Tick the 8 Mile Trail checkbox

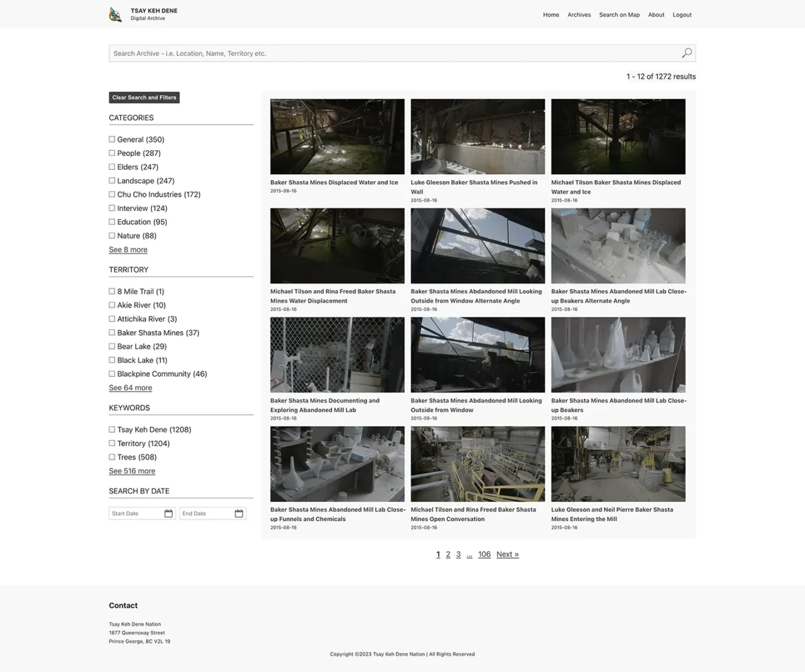[x=112, y=291]
